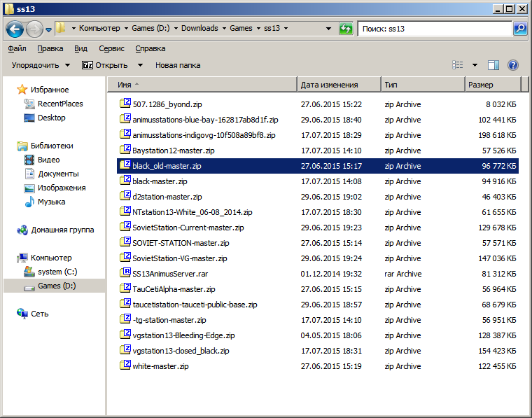Click the icon of animusstations-indigovg zip
The height and width of the screenshot is (418, 532).
pos(125,134)
